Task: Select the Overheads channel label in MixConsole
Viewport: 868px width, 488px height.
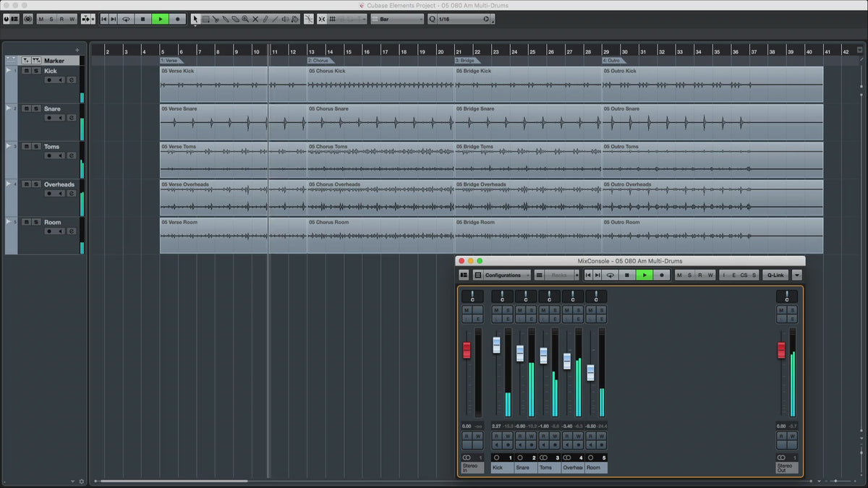Action: (x=573, y=468)
